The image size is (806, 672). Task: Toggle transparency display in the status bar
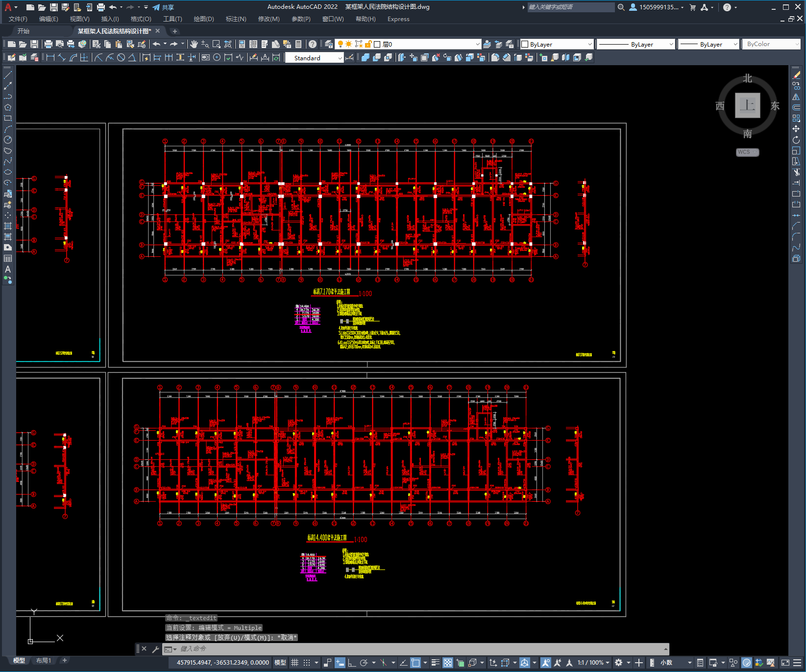(x=448, y=663)
